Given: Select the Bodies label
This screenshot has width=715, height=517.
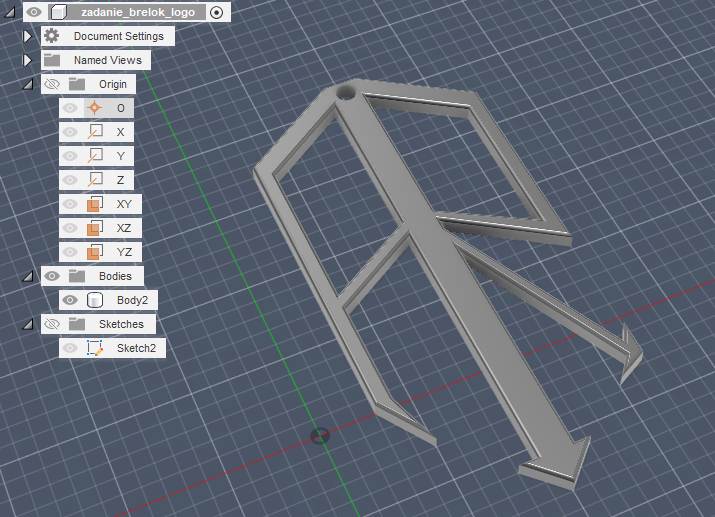Looking at the screenshot, I should 115,276.
